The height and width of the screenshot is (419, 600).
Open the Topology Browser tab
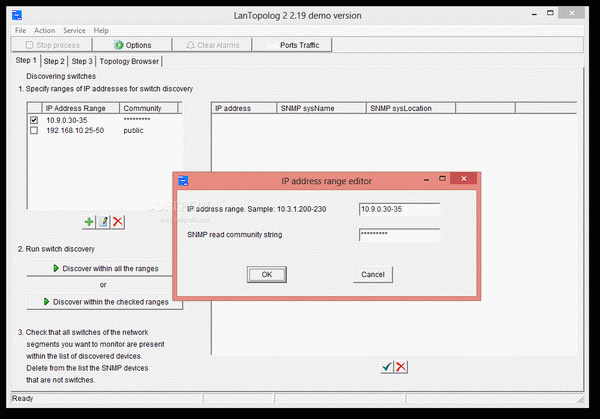129,61
